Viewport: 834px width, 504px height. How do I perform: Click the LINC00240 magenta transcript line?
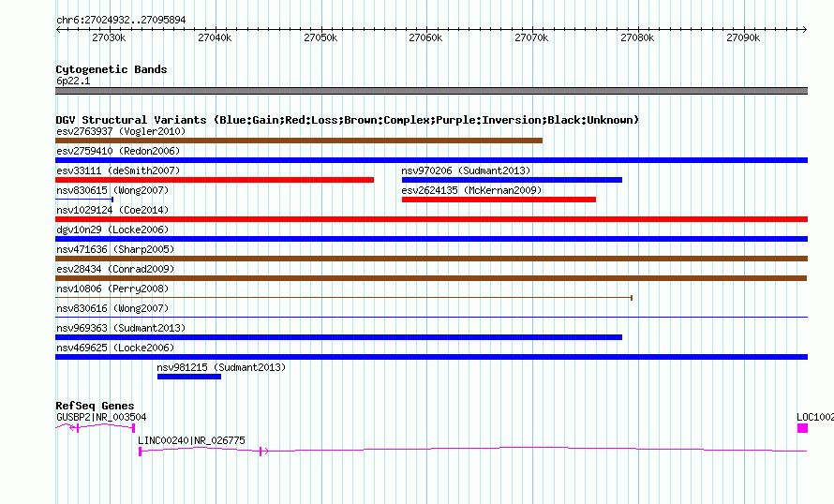473,451
